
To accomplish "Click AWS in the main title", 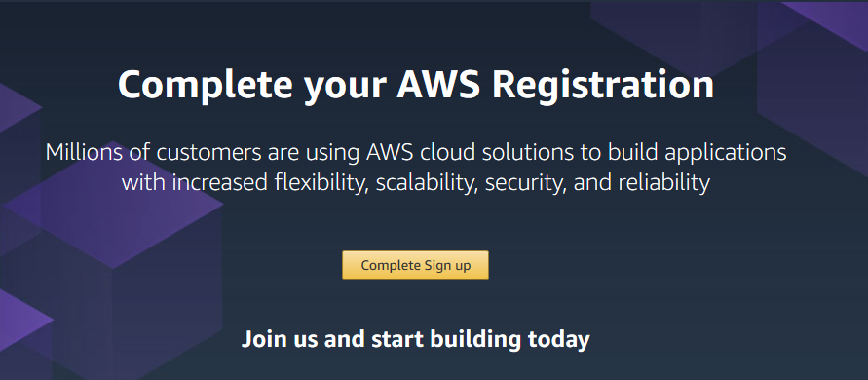I will pos(438,84).
